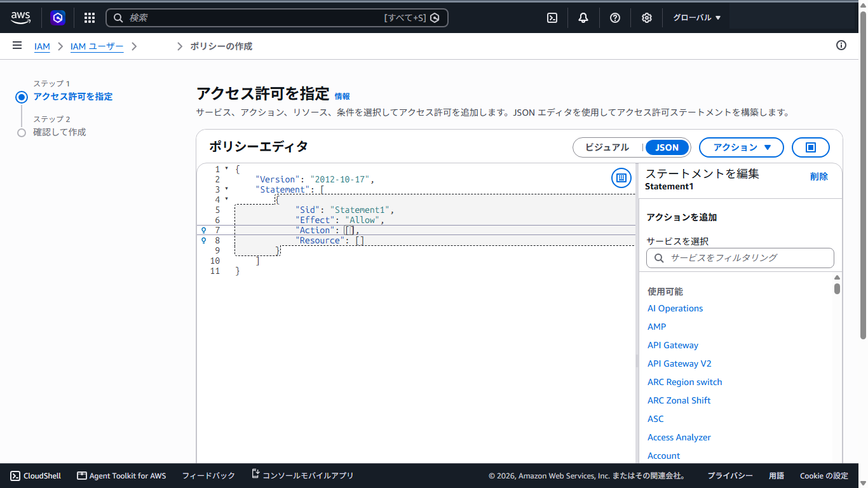Open the Actions dropdown button
Viewport: 868px width, 488px height.
tap(742, 147)
